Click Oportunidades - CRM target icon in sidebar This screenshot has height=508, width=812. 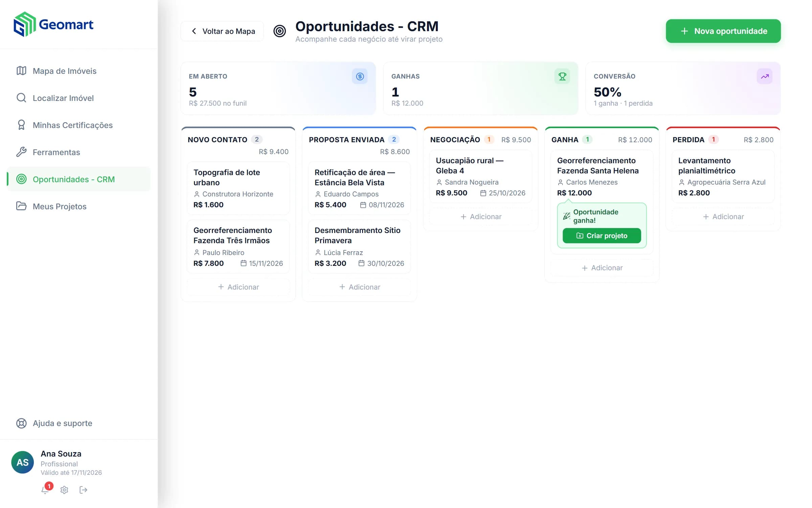[x=21, y=179]
